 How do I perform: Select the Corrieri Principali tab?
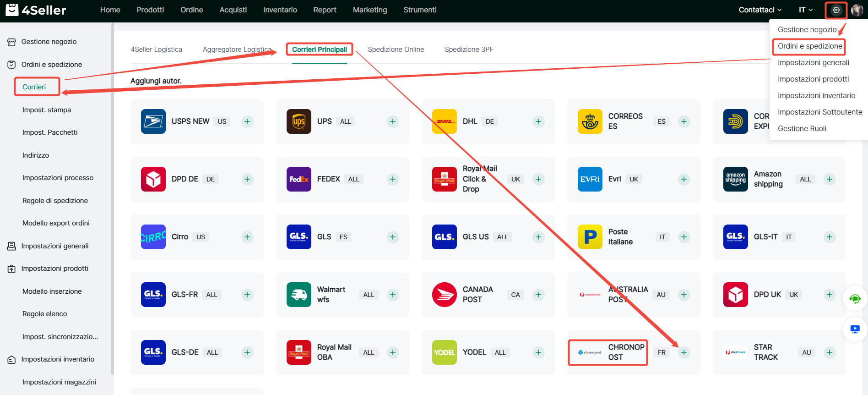(320, 49)
